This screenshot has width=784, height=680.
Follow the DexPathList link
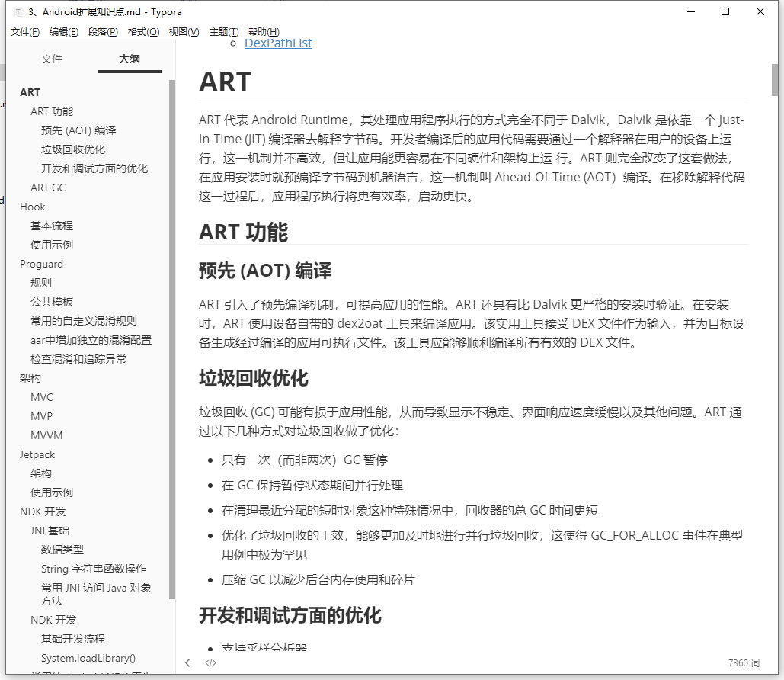(x=278, y=43)
